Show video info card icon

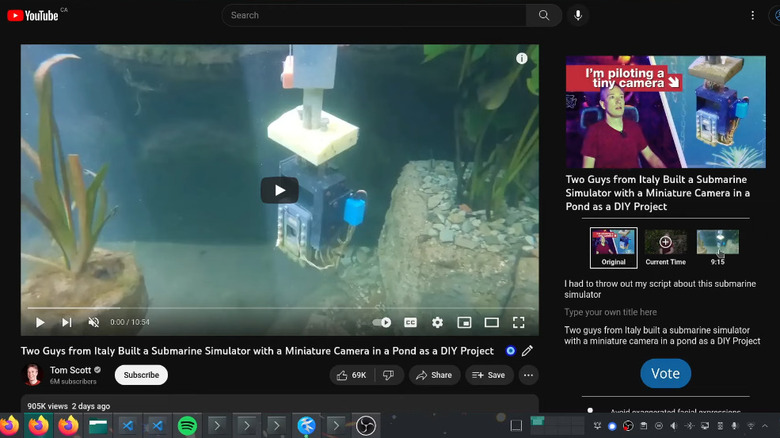(522, 59)
